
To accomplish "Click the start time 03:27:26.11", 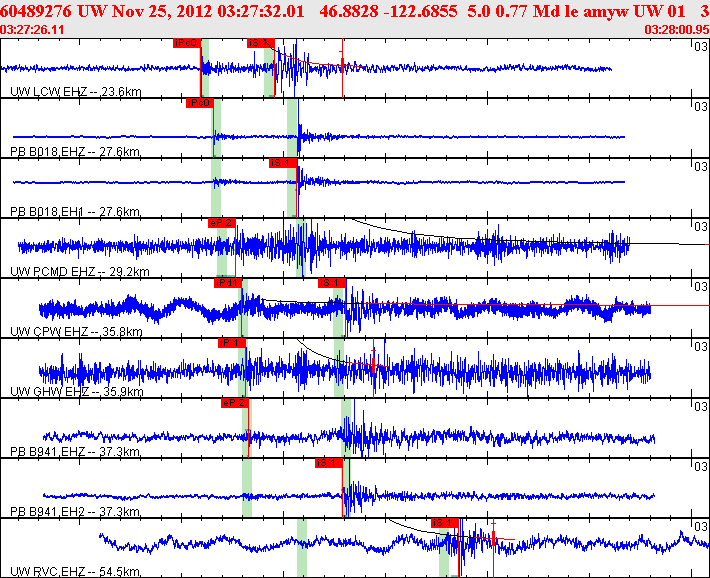I will (x=32, y=30).
